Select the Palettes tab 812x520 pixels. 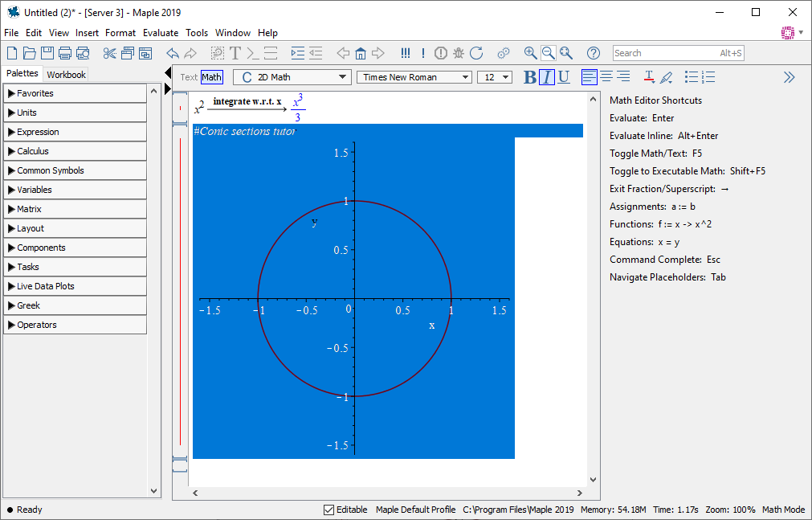[22, 73]
